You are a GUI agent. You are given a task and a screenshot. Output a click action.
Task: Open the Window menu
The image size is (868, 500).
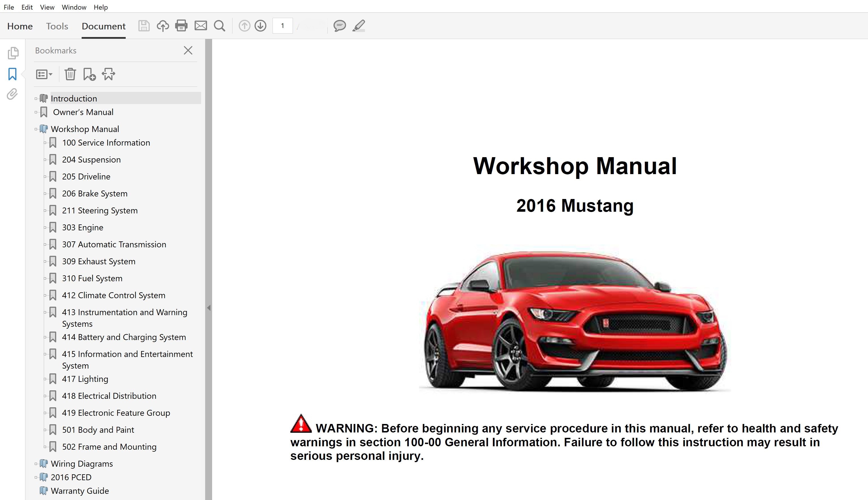click(73, 7)
